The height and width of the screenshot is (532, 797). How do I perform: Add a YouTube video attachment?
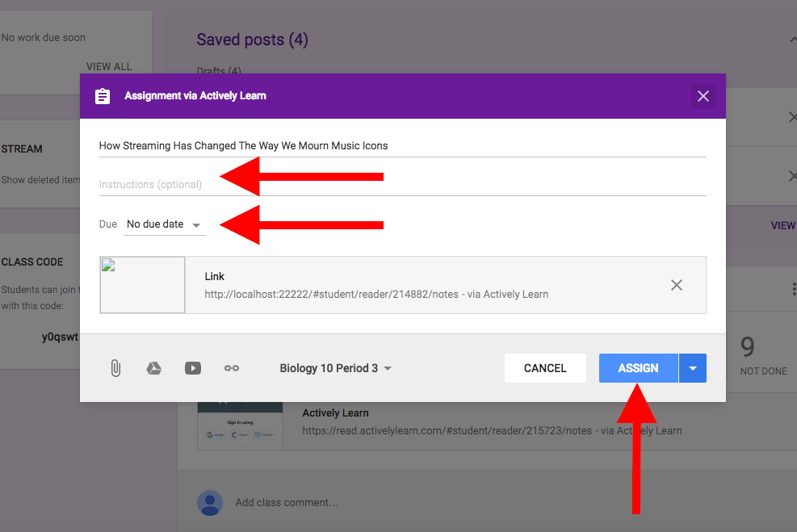(x=193, y=368)
